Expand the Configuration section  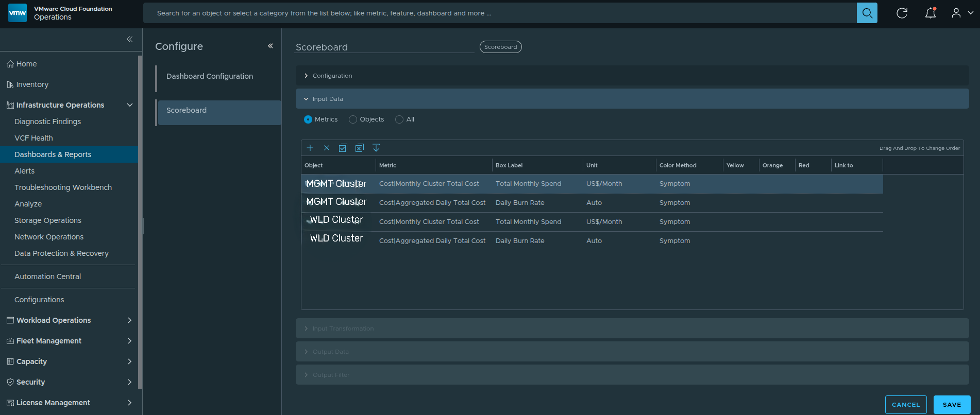[x=332, y=76]
